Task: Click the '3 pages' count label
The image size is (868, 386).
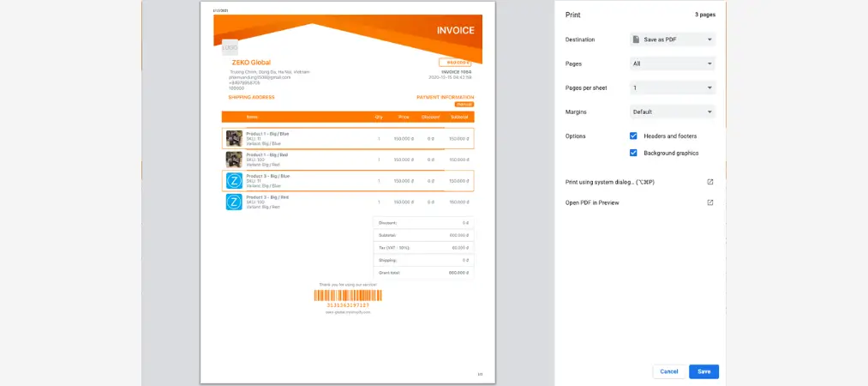Action: click(x=705, y=15)
